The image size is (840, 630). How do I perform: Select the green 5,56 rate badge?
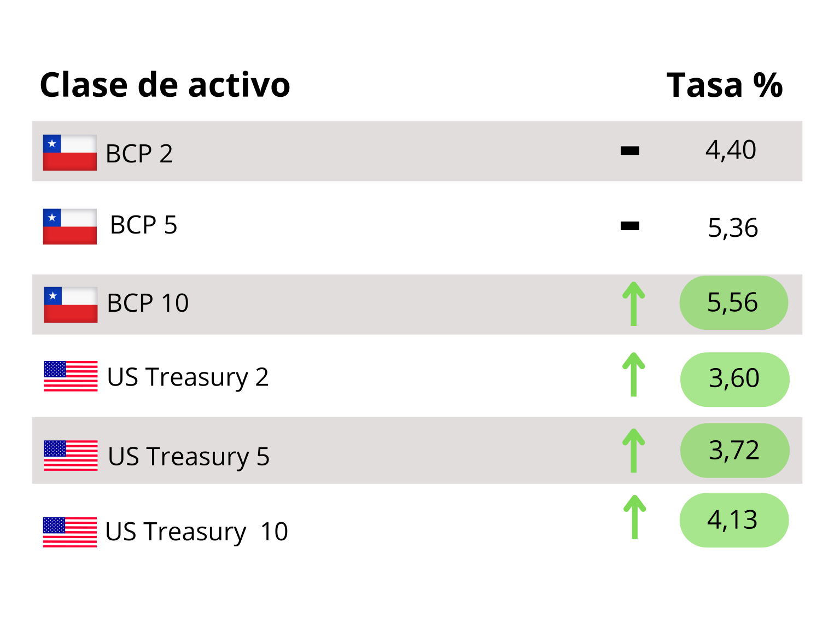point(733,302)
